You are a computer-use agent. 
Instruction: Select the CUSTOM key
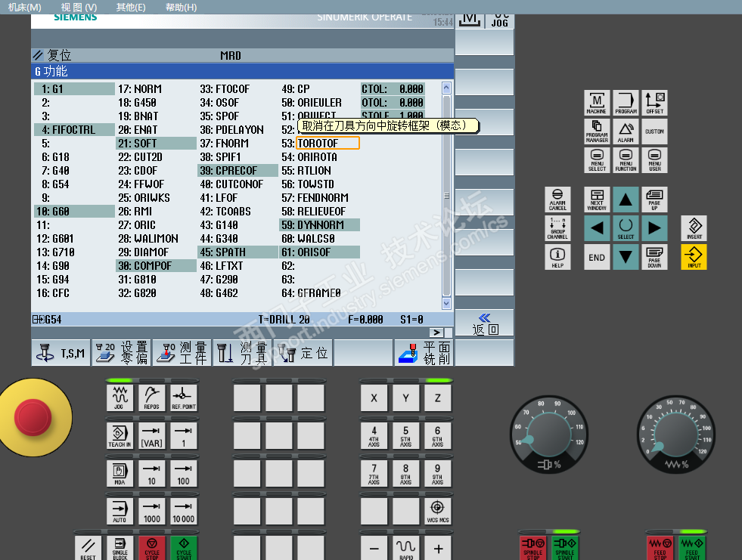tap(654, 131)
